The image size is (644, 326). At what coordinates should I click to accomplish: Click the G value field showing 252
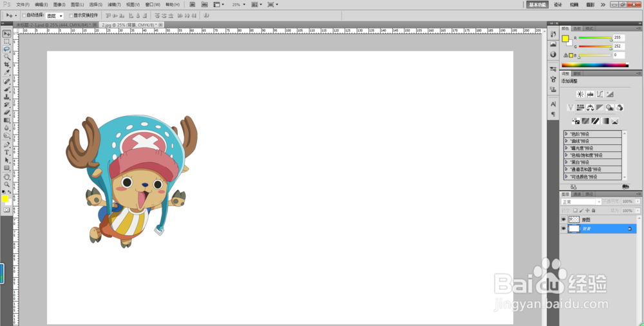click(619, 46)
